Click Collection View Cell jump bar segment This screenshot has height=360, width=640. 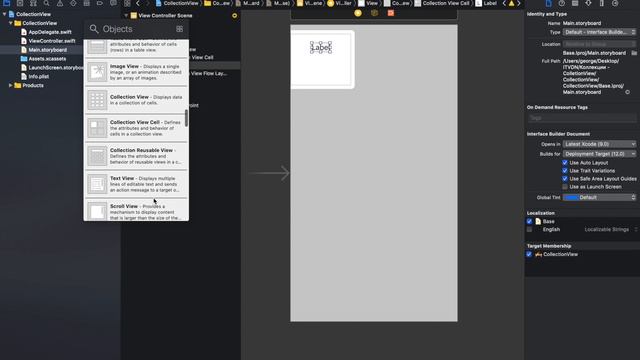(442, 3)
